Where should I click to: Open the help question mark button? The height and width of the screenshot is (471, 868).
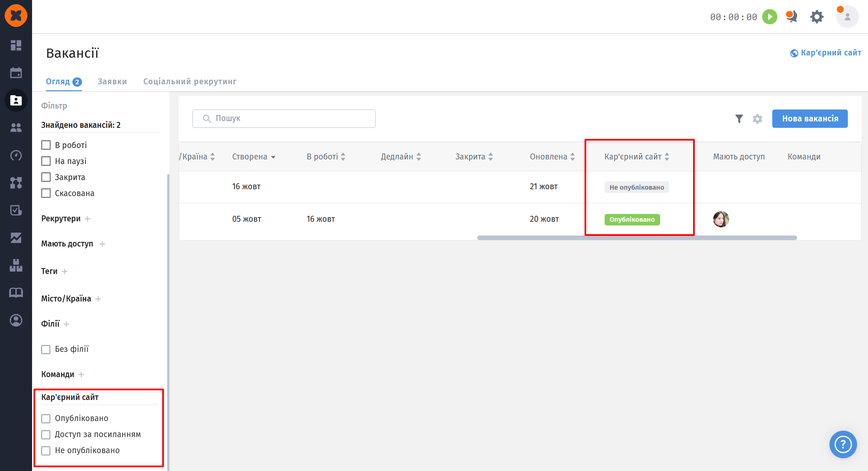(x=843, y=444)
